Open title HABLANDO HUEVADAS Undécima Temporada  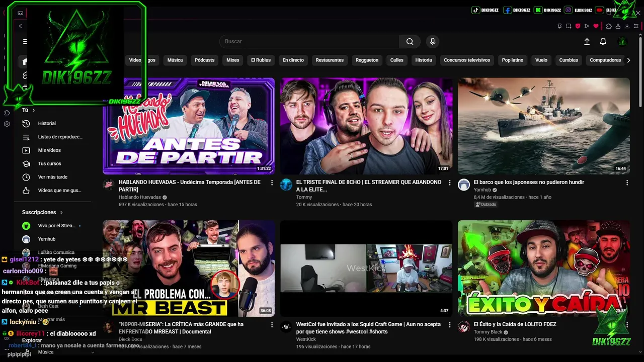pyautogui.click(x=190, y=186)
